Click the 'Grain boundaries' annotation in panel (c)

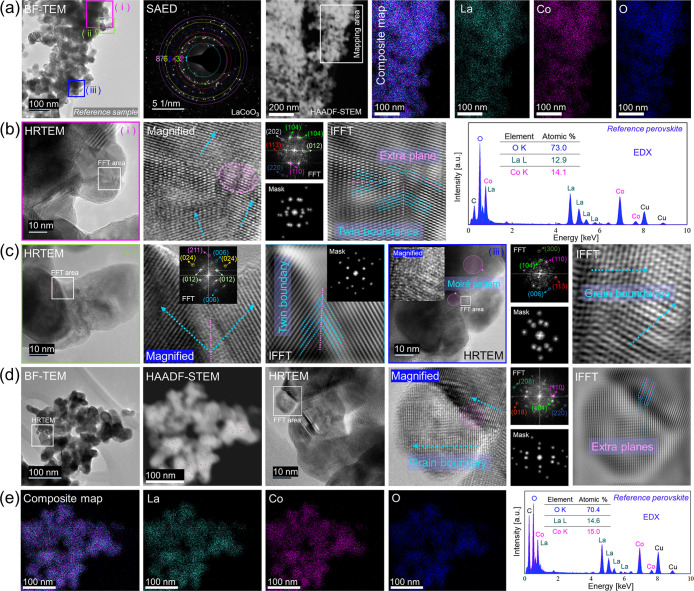[x=627, y=293]
